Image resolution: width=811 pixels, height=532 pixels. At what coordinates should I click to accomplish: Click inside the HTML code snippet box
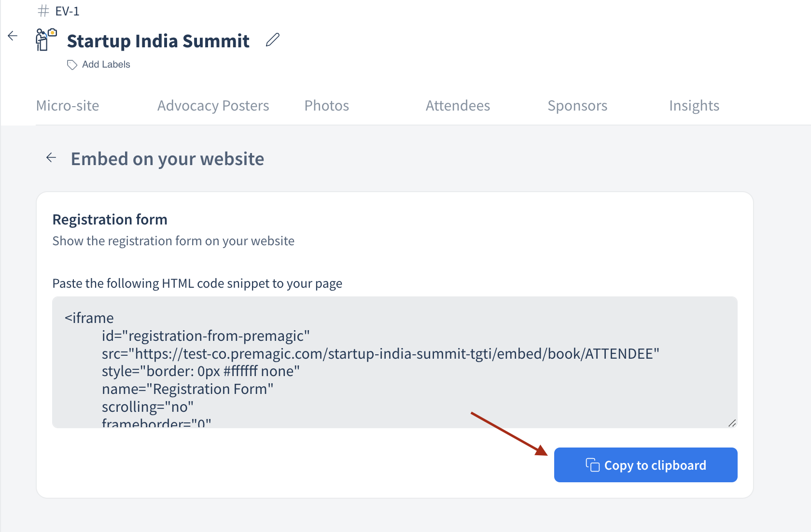[395, 362]
